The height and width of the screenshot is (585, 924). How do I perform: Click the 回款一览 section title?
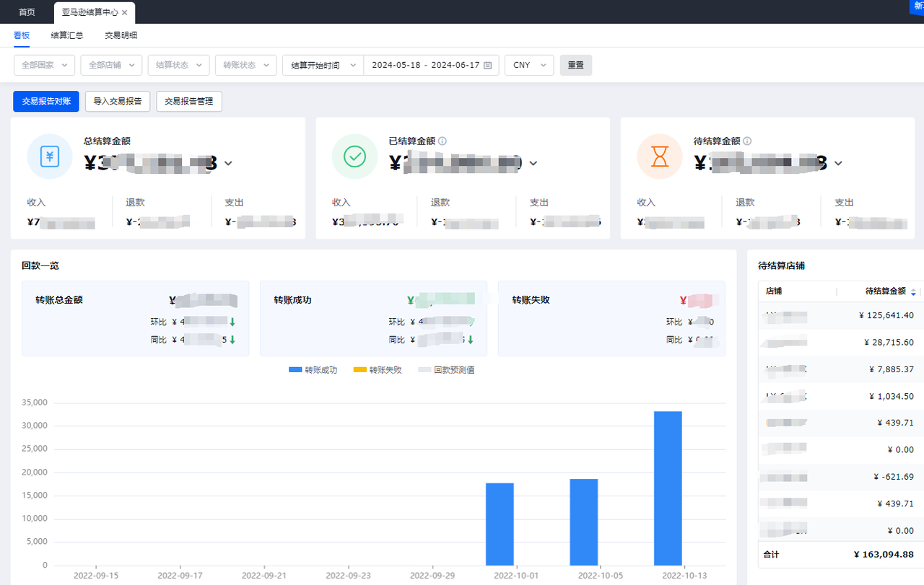[x=40, y=266]
